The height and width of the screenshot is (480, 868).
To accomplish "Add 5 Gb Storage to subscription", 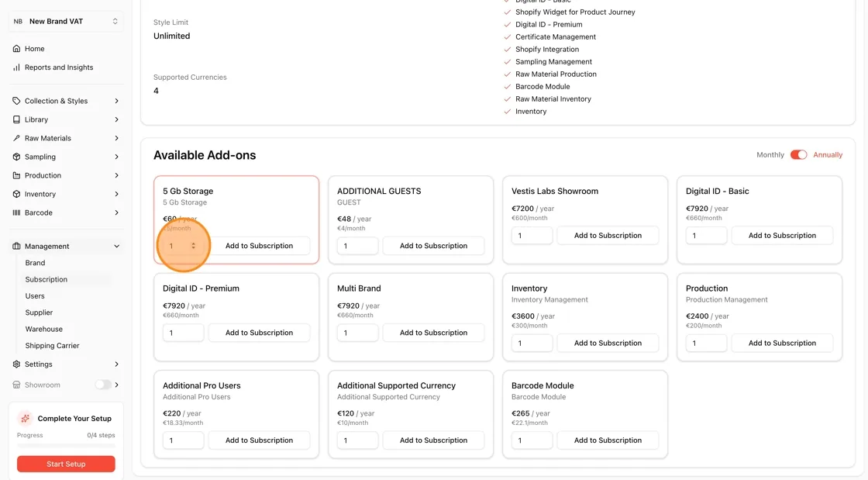I will (259, 246).
